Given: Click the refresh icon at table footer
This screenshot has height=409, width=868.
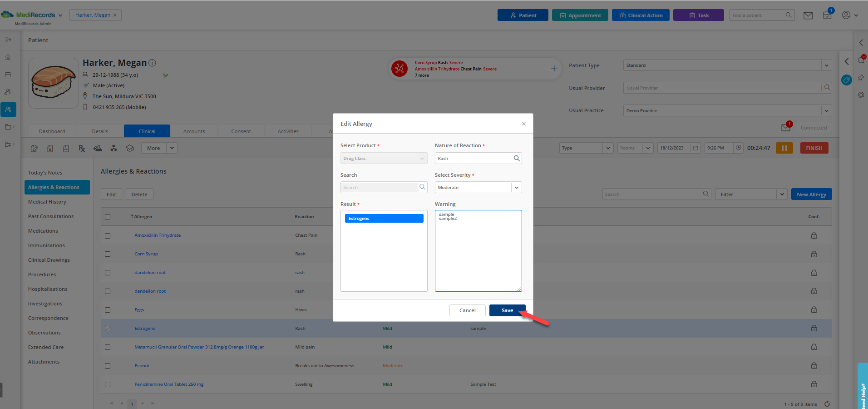Looking at the screenshot, I should click(827, 404).
